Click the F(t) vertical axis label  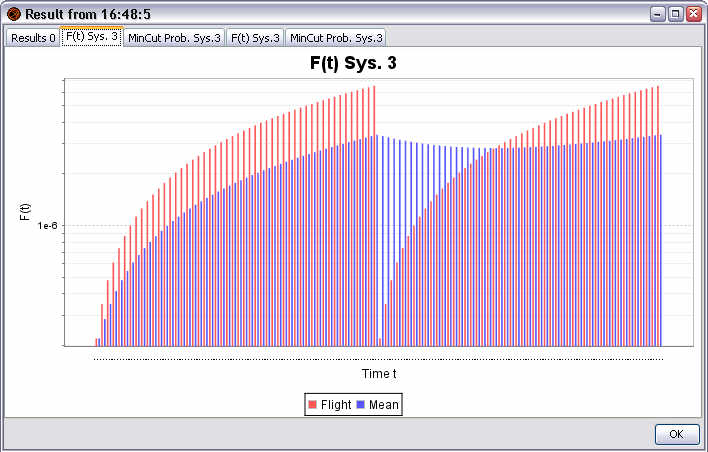[26, 212]
